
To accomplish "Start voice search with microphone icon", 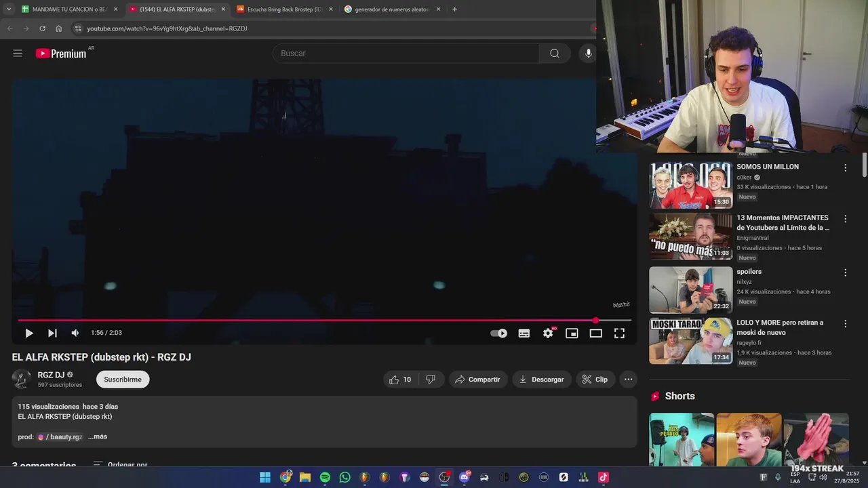I will (x=588, y=54).
